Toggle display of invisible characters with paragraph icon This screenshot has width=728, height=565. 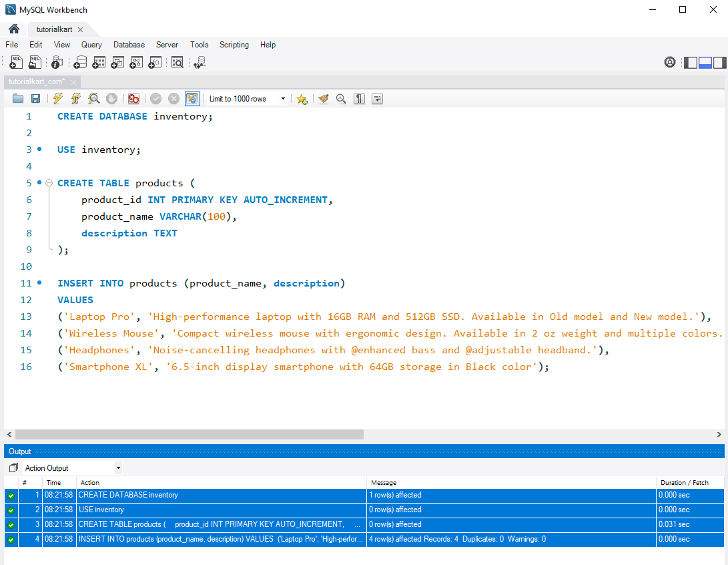click(x=358, y=98)
